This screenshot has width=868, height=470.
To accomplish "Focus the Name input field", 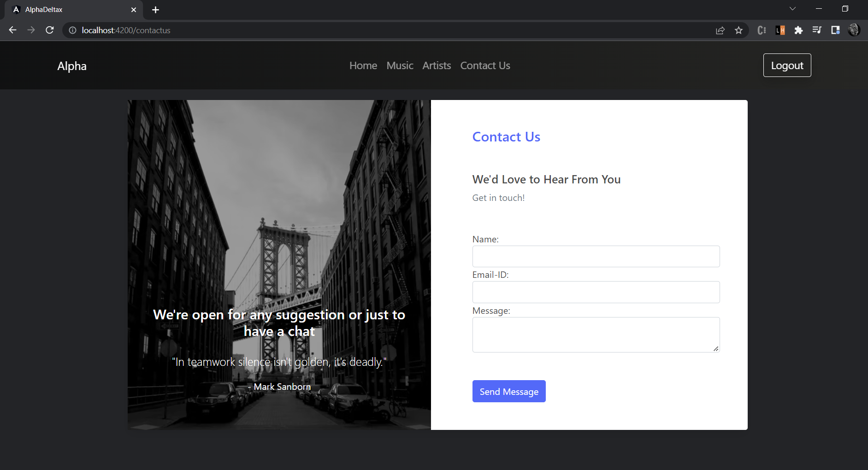I will click(596, 256).
